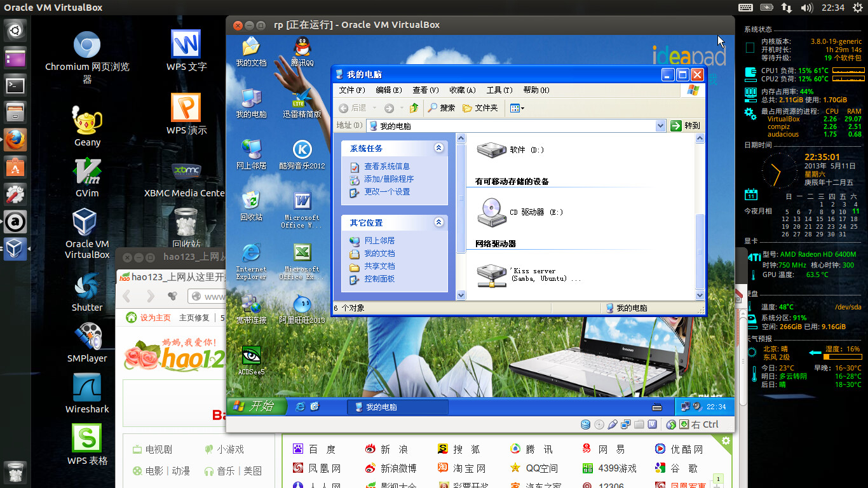This screenshot has height=488, width=868.
Task: Select Chromium 网页浏览器 desktop icon
Action: [x=87, y=57]
